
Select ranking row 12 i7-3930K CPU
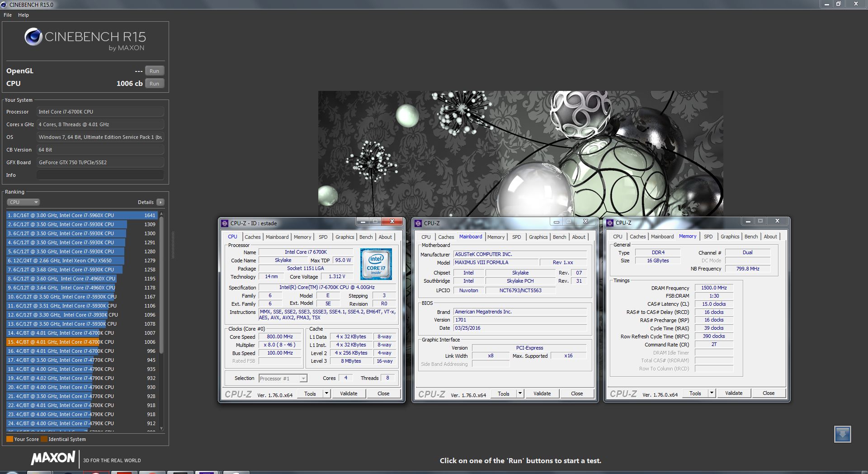click(x=81, y=315)
